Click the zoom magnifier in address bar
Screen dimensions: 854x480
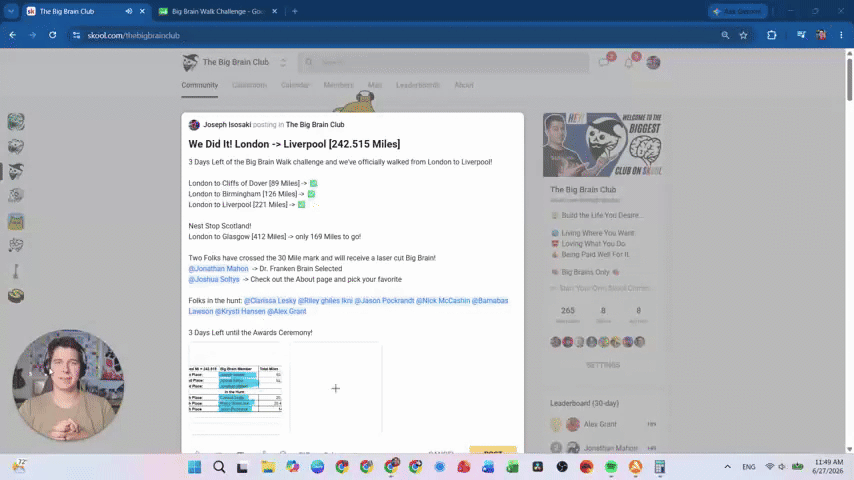coord(725,35)
